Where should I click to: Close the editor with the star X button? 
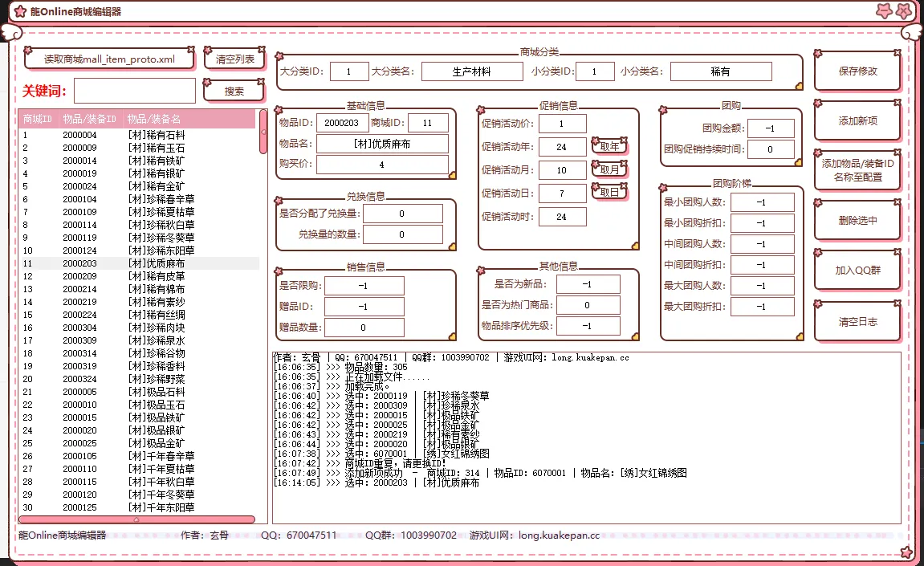905,11
